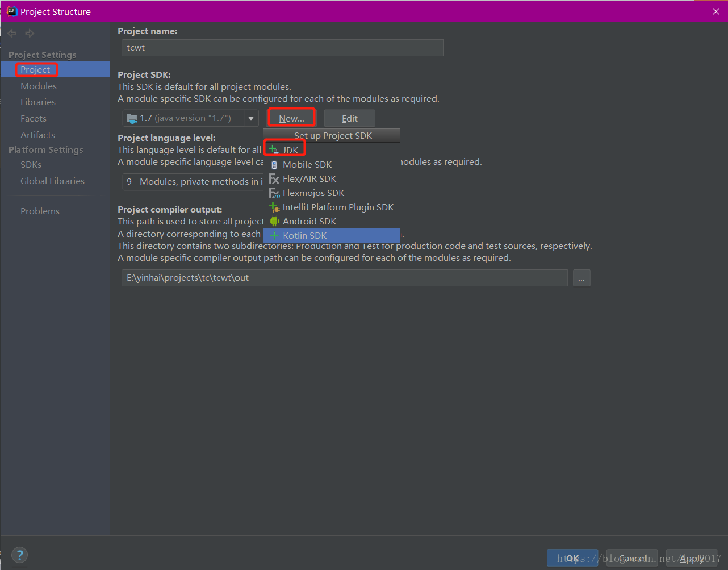Close the Project Structure dialog
This screenshot has width=728, height=570.
716,11
